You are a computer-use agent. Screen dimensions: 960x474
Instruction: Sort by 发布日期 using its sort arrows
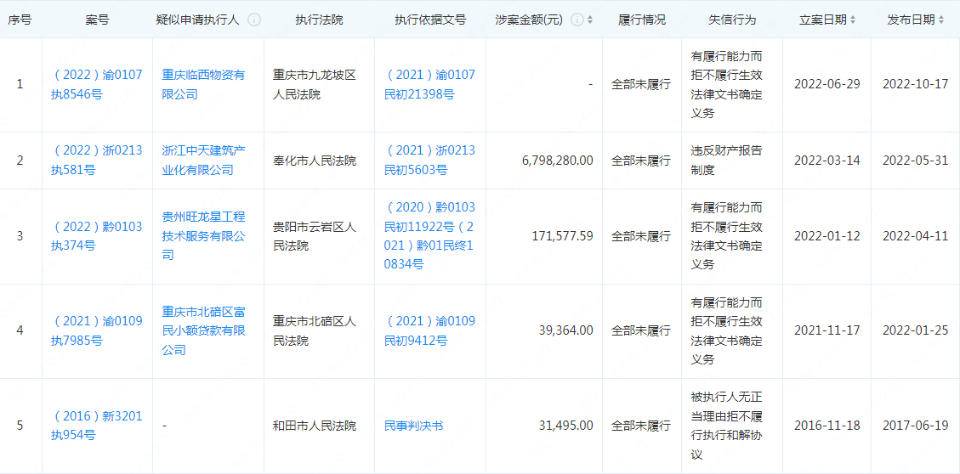940,20
